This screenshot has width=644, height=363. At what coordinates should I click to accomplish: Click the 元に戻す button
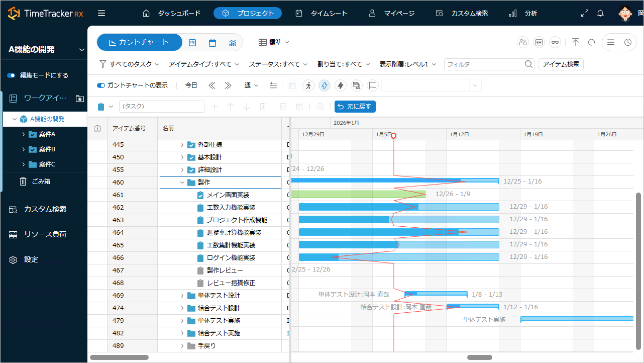[355, 107]
